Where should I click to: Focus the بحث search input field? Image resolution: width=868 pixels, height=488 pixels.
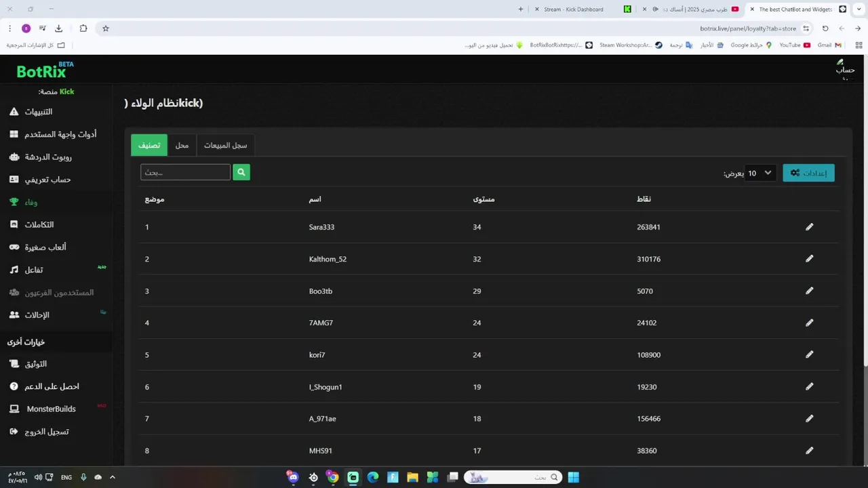[185, 172]
